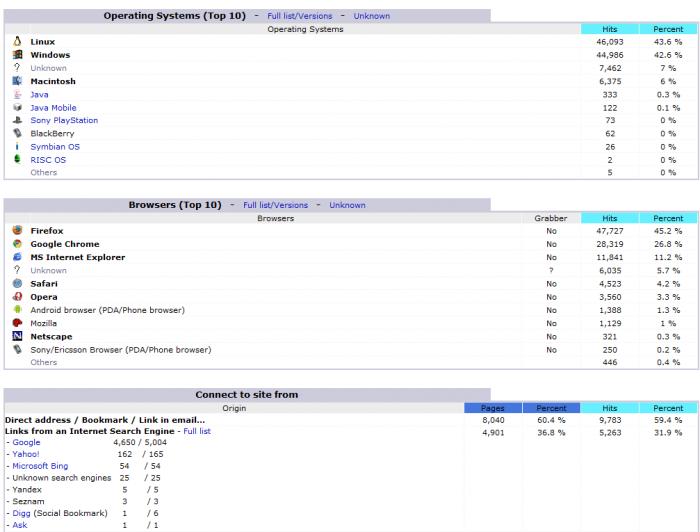Select the BlackBerry row label
700x532 pixels.
52,133
